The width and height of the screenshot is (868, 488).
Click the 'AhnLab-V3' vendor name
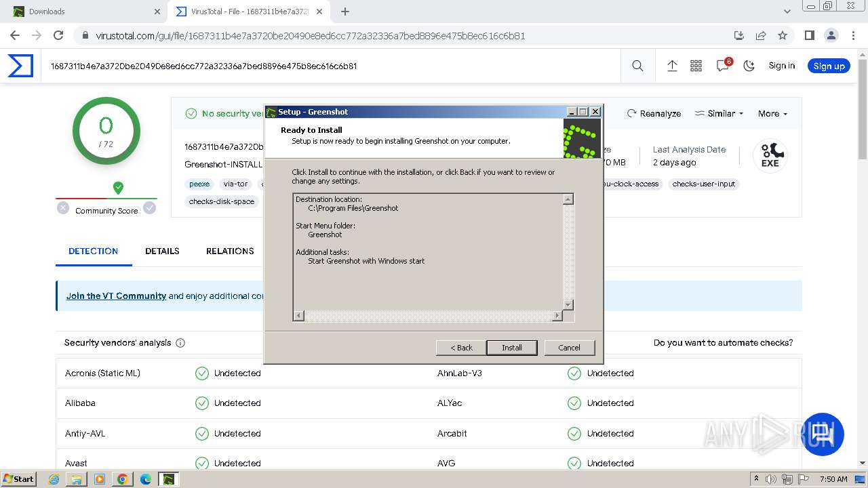[460, 373]
